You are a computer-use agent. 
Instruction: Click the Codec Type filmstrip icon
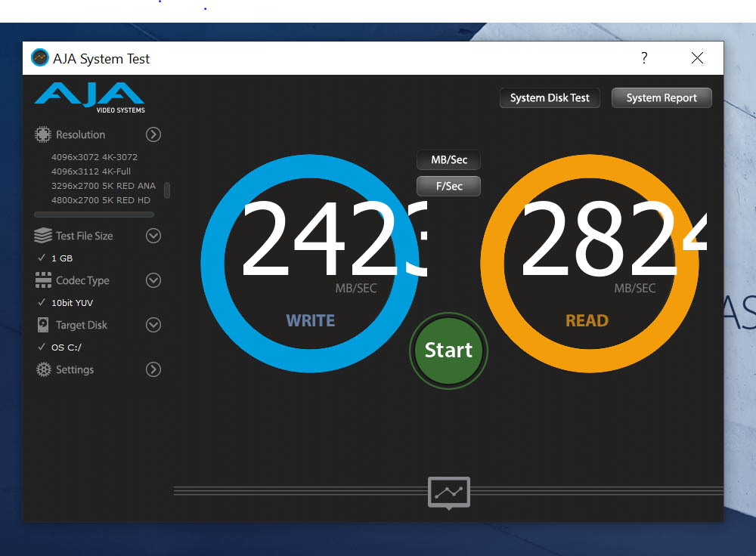(x=43, y=280)
